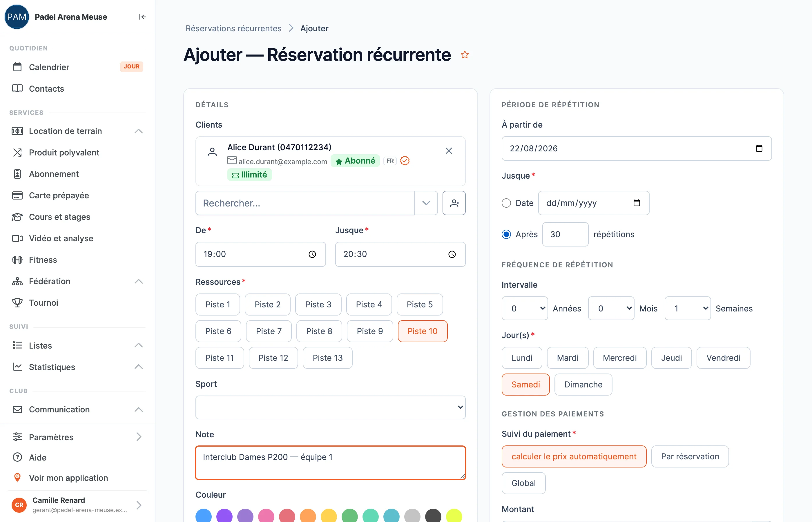Collapse the Fédération sidebar group
812x522 pixels.
(138, 281)
